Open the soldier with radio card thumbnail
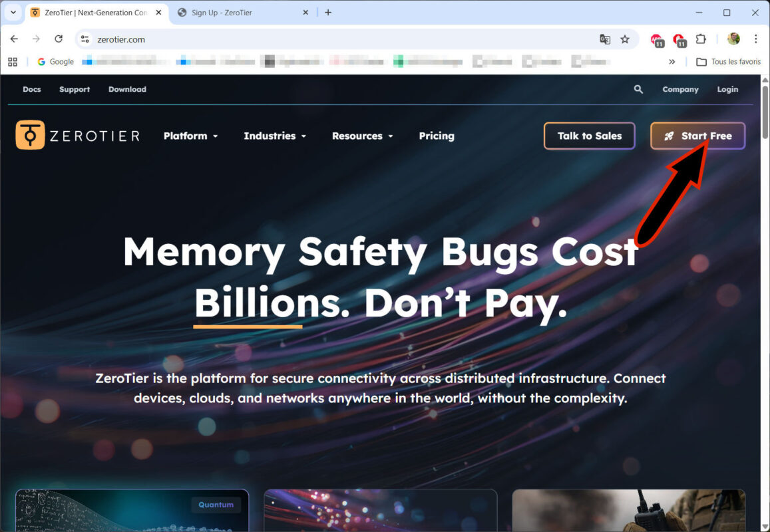The height and width of the screenshot is (532, 770). pyautogui.click(x=629, y=511)
